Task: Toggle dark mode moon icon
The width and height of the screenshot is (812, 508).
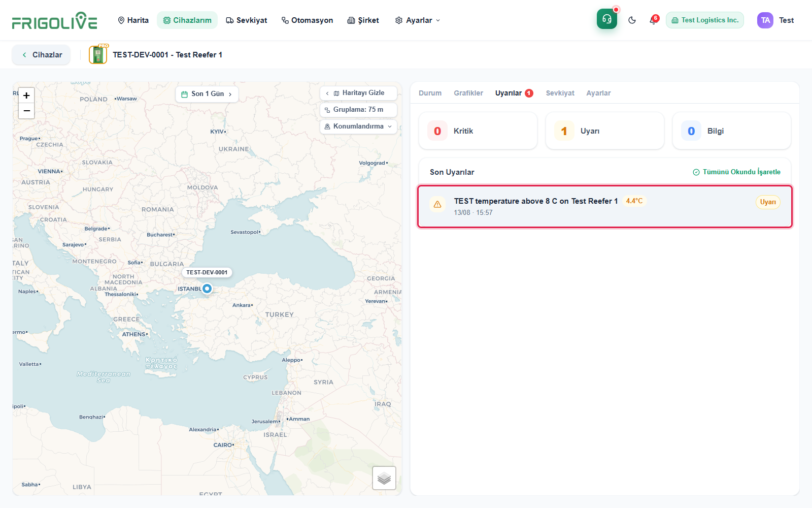Action: click(632, 20)
